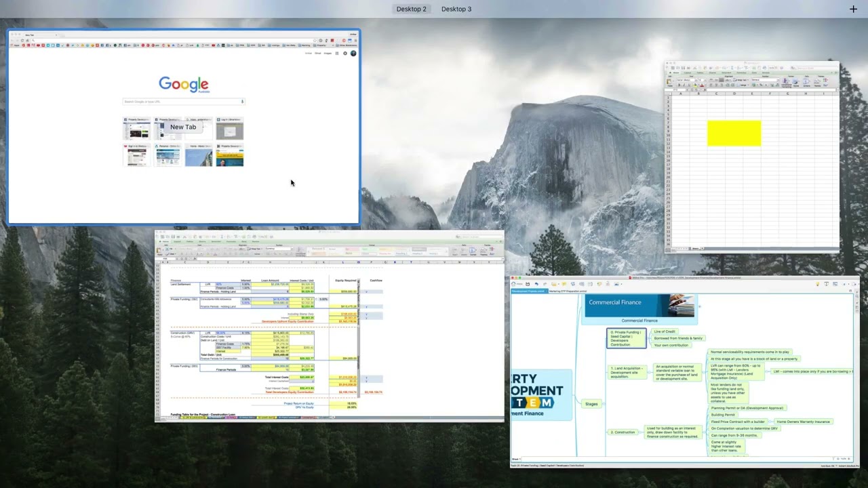Screen dimensions: 868x488
Task: Click XMind lightbulb icon in toolbar
Action: coord(817,284)
